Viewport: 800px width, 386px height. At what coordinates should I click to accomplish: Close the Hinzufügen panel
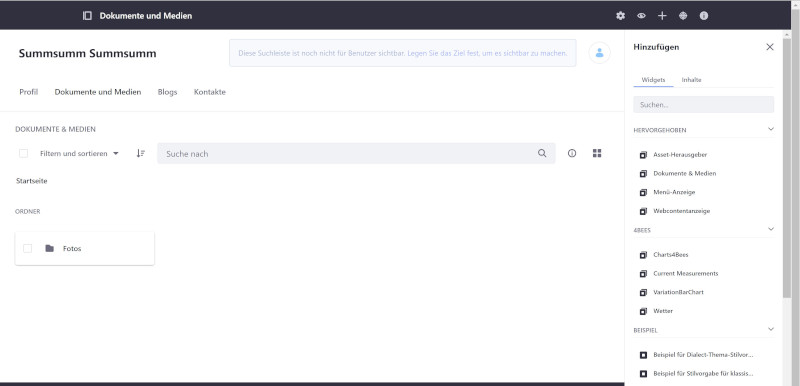point(770,47)
